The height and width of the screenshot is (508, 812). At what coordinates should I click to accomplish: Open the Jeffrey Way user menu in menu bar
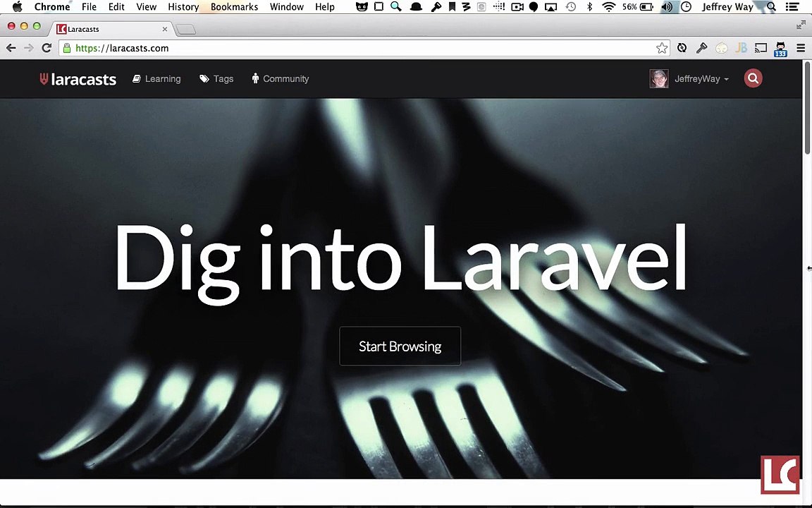[x=727, y=7]
